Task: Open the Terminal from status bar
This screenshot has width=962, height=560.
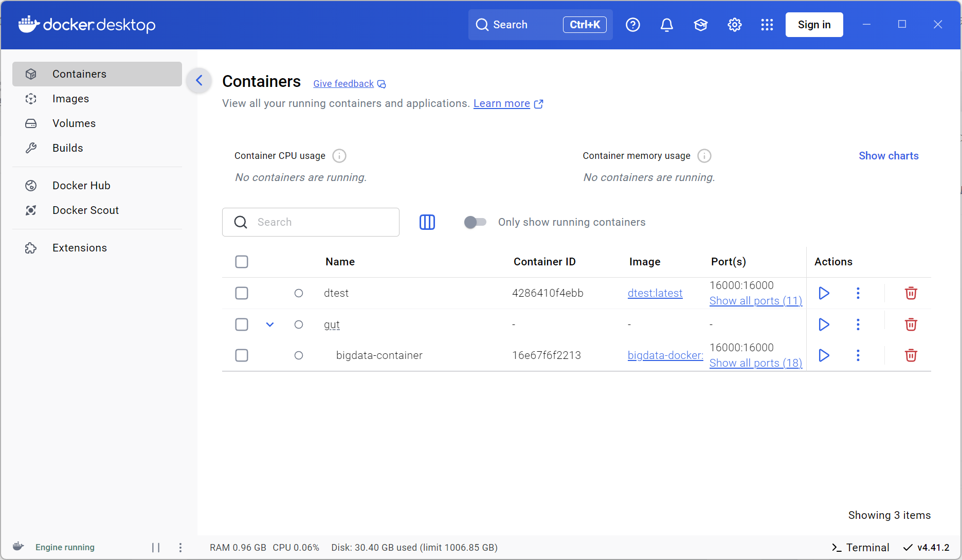Action: [x=860, y=548]
